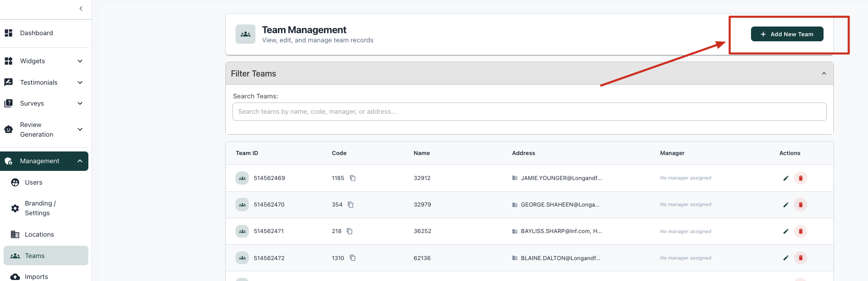This screenshot has height=281, width=868.
Task: Collapse the Management menu chevron
Action: pyautogui.click(x=80, y=161)
